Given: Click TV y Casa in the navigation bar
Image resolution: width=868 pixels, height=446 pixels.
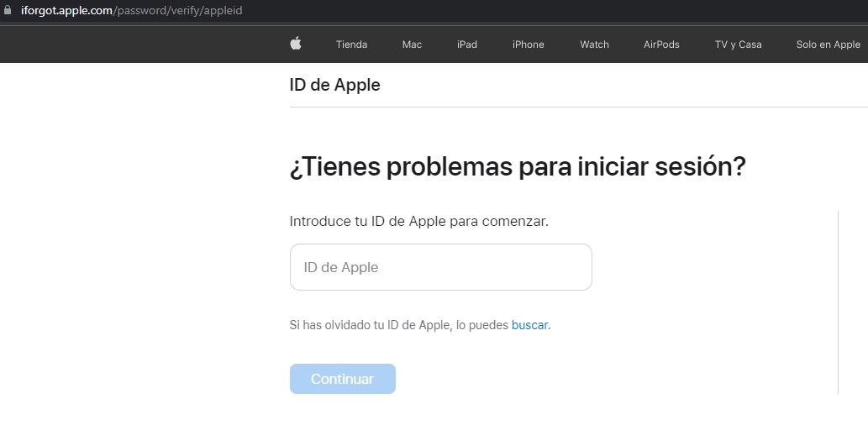Looking at the screenshot, I should pyautogui.click(x=738, y=45).
